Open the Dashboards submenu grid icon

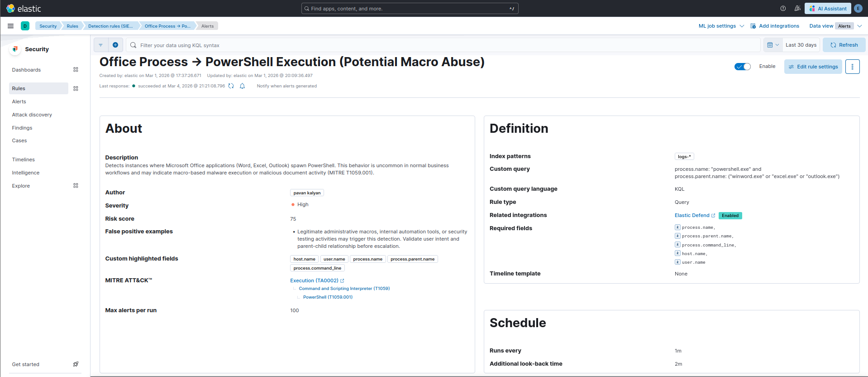click(76, 70)
